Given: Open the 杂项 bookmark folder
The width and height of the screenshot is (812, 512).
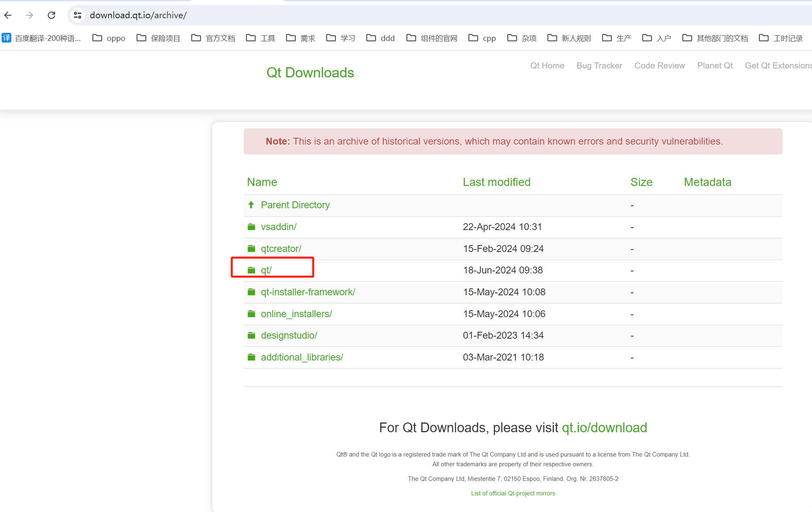Looking at the screenshot, I should point(522,38).
